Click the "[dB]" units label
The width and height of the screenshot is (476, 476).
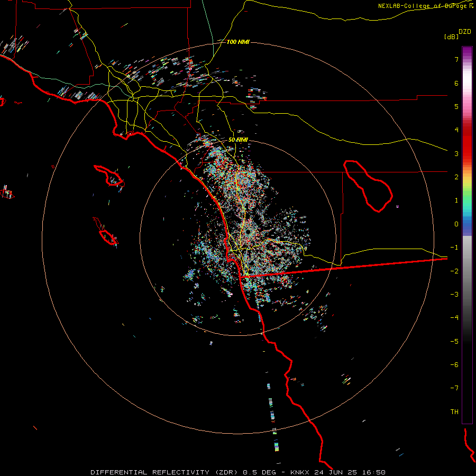[451, 36]
